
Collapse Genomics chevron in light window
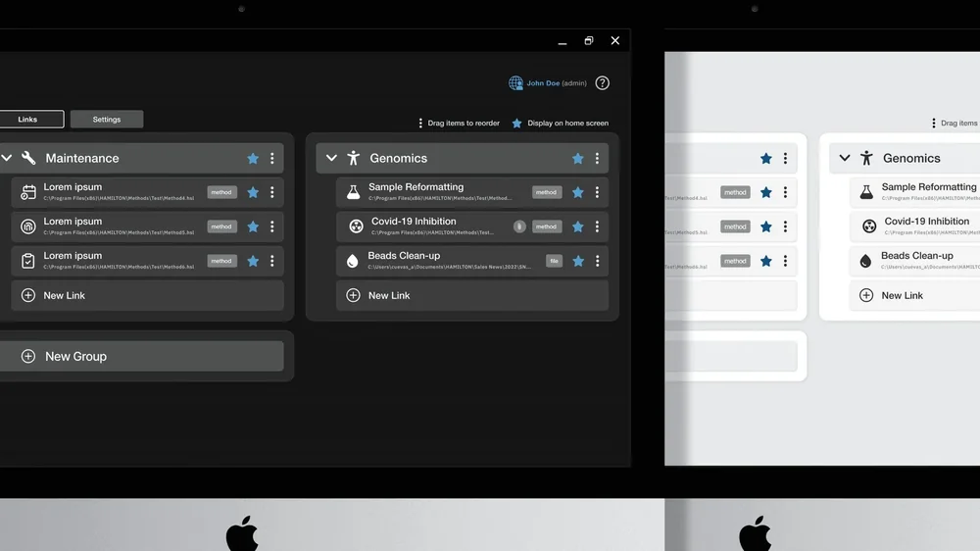point(845,158)
